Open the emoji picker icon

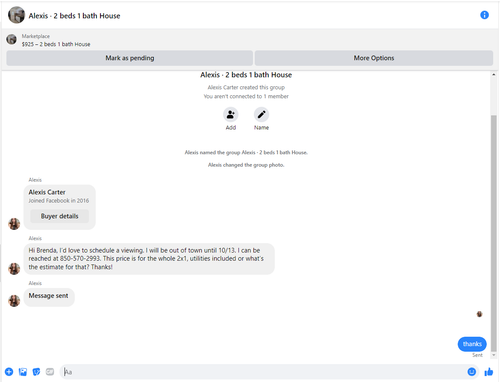pyautogui.click(x=471, y=372)
